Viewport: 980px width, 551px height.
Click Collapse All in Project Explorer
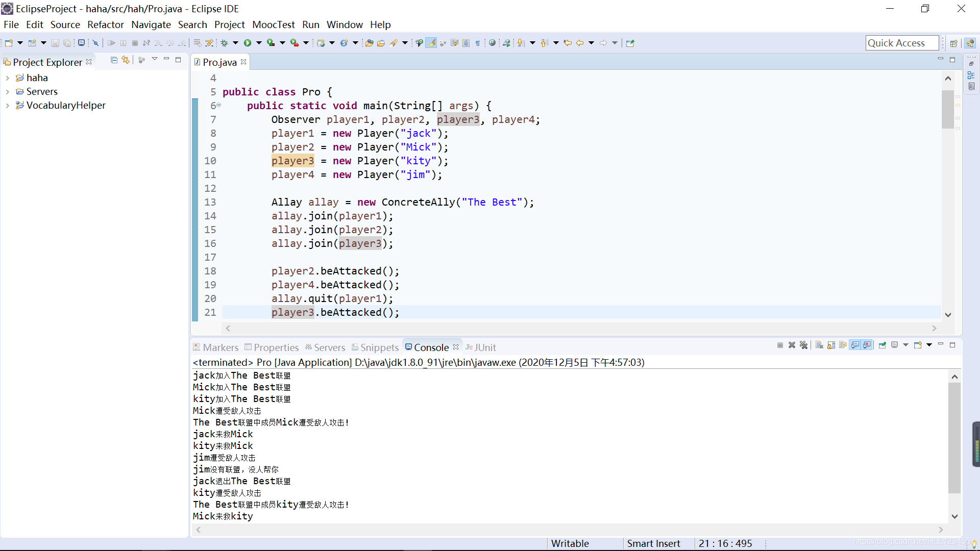tap(114, 60)
